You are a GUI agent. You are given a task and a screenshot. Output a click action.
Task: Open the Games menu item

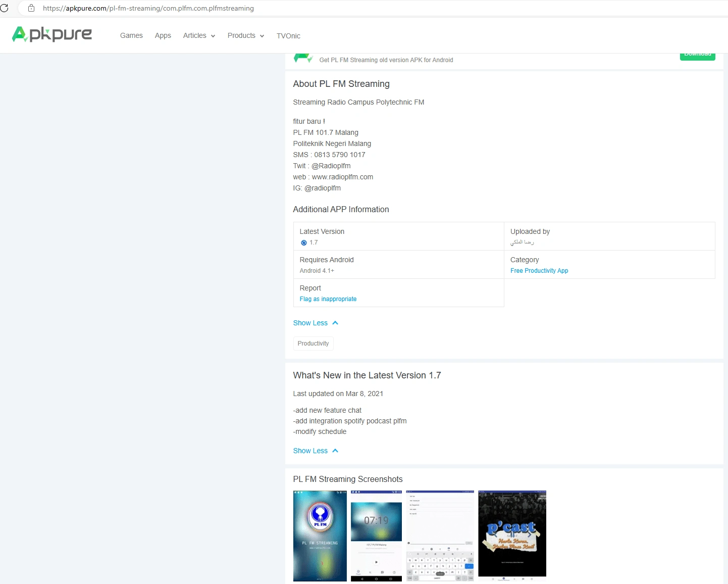point(131,35)
